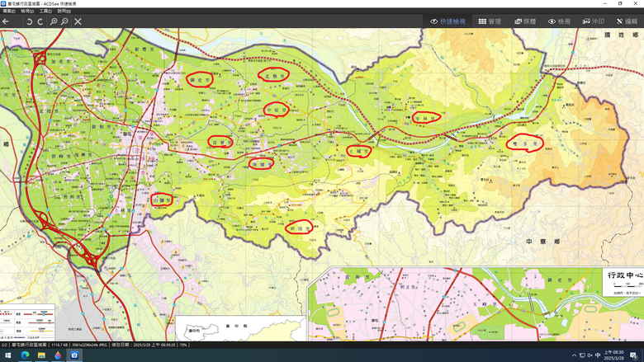Click dimensions 3061x2296x24b JPEG in status bar
Viewport: 644px width, 362px height.
(x=88, y=345)
